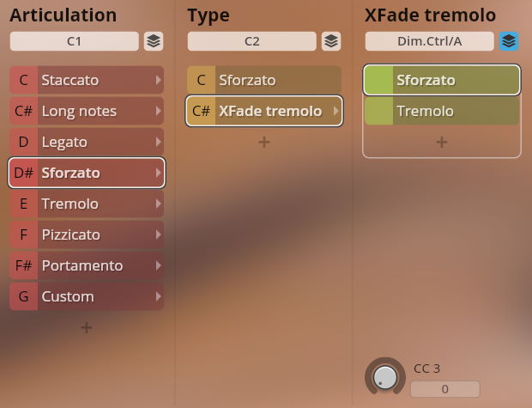Expand the XFade tremolo type arrow

pyautogui.click(x=336, y=111)
